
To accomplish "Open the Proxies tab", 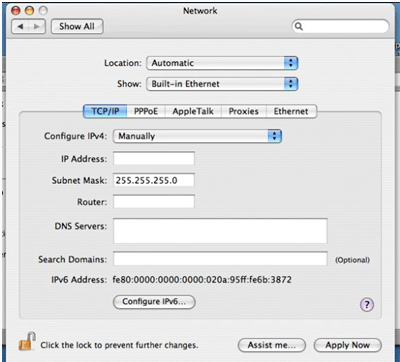I will pos(244,111).
